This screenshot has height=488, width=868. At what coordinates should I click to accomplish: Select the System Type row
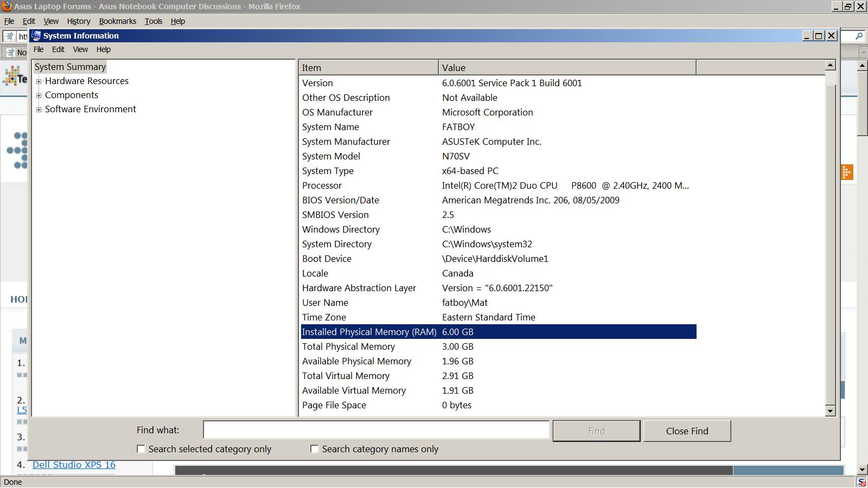[499, 171]
